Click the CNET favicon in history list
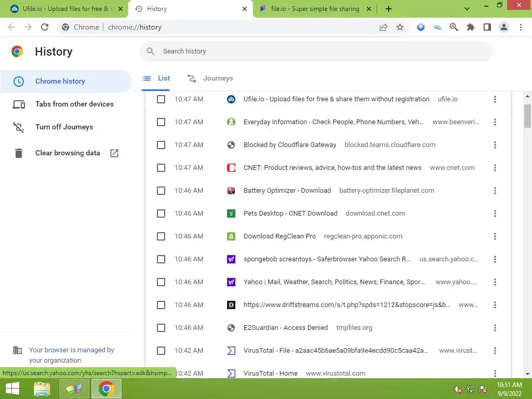The height and width of the screenshot is (399, 532). click(x=231, y=168)
